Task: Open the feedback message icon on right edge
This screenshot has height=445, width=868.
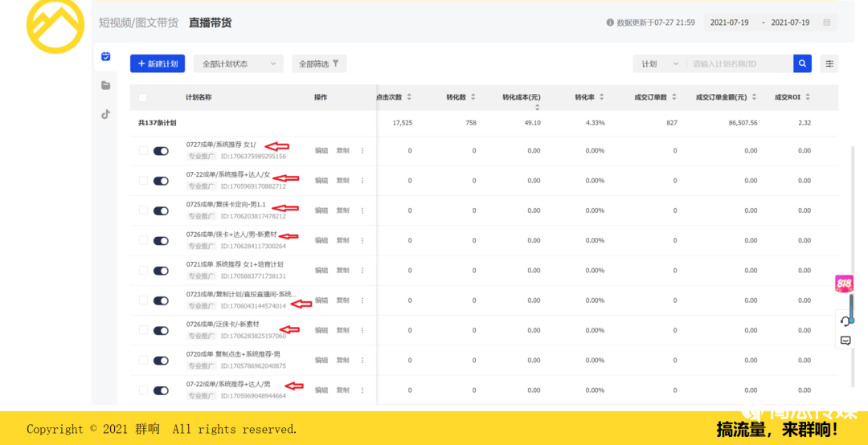Action: [845, 341]
